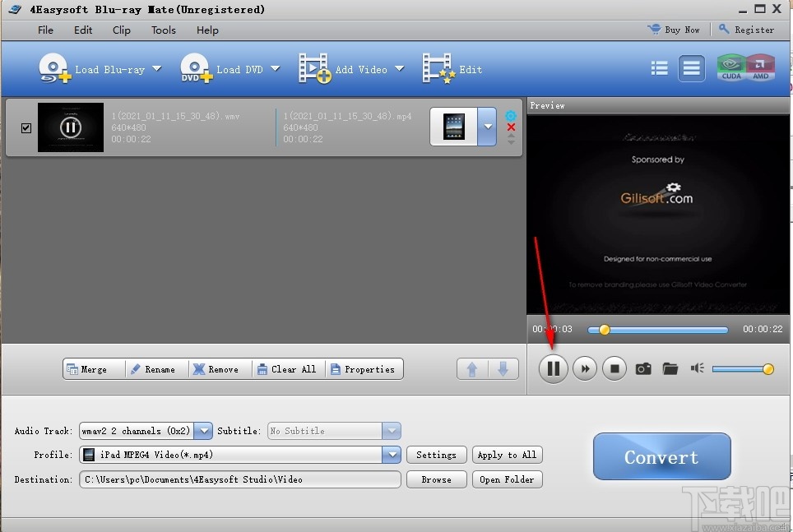The image size is (793, 532).
Task: Expand the Audio Track dropdown
Action: coord(203,431)
